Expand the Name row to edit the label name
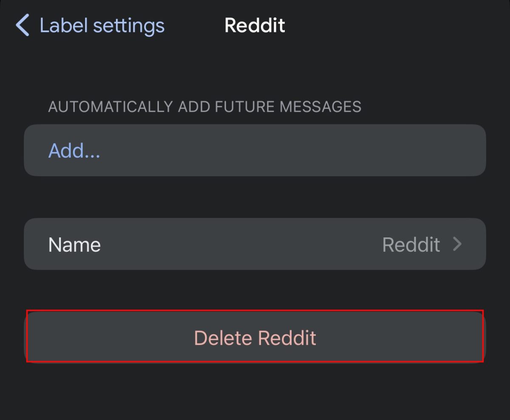This screenshot has height=420, width=510. [x=255, y=244]
